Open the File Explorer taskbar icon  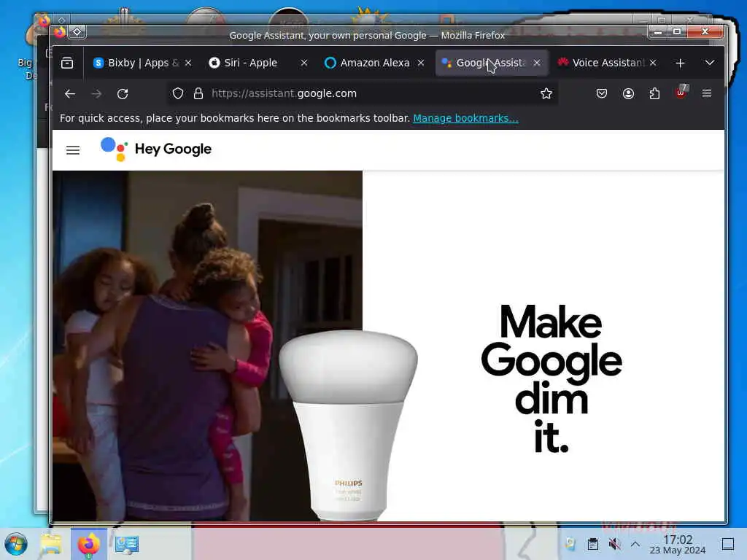(51, 544)
